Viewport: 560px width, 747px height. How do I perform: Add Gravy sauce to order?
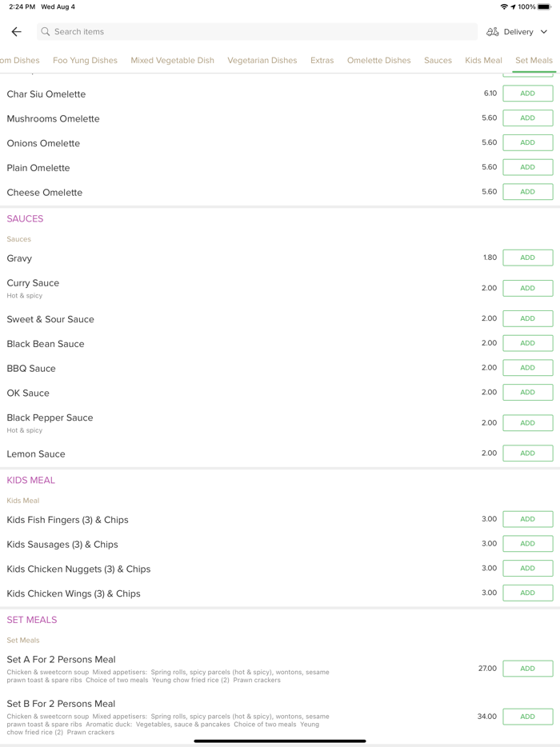[527, 258]
